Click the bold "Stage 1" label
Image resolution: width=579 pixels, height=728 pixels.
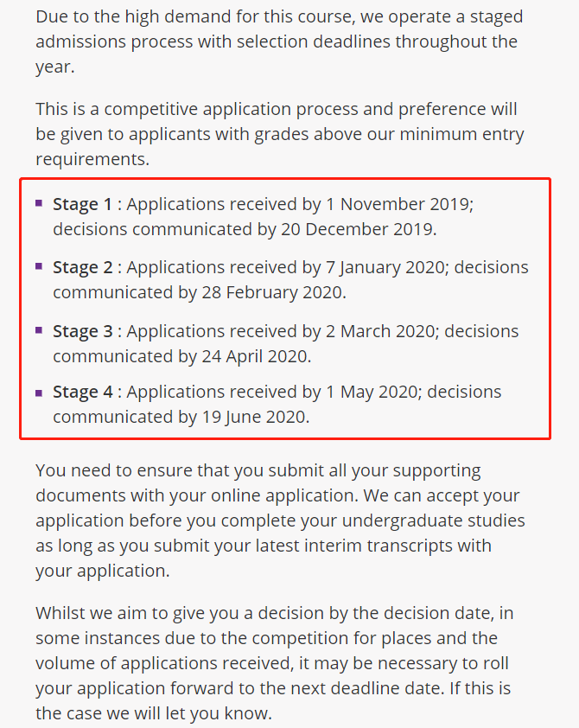[82, 205]
